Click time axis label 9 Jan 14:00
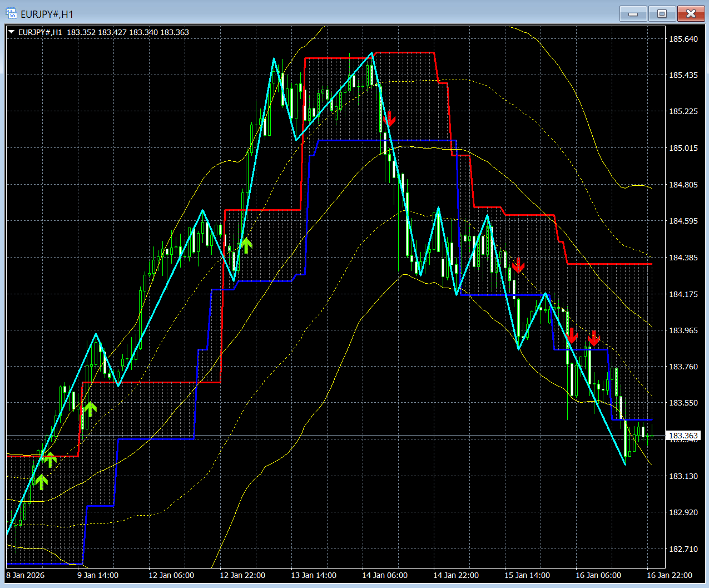 pyautogui.click(x=98, y=575)
